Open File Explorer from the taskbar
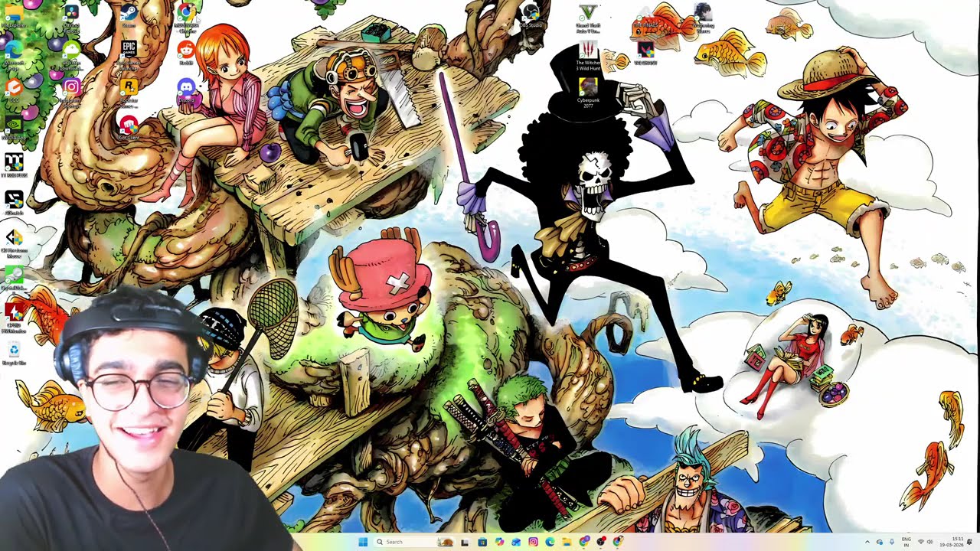 pyautogui.click(x=567, y=542)
